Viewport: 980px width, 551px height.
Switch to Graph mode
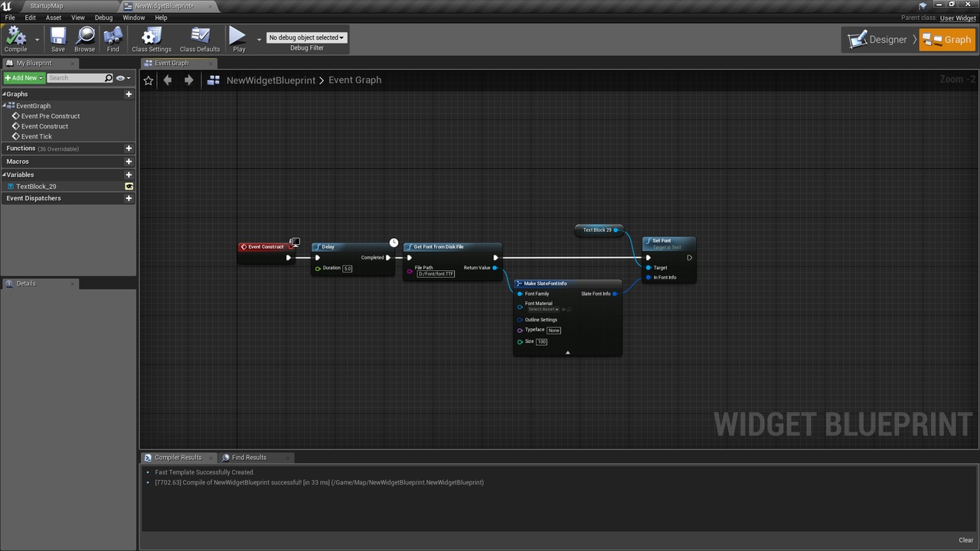(x=948, y=40)
